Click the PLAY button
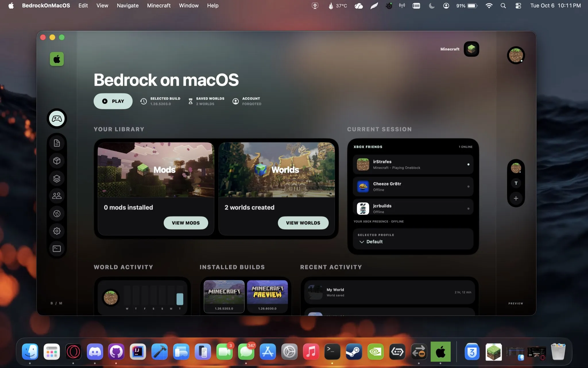The height and width of the screenshot is (368, 588). 113,101
